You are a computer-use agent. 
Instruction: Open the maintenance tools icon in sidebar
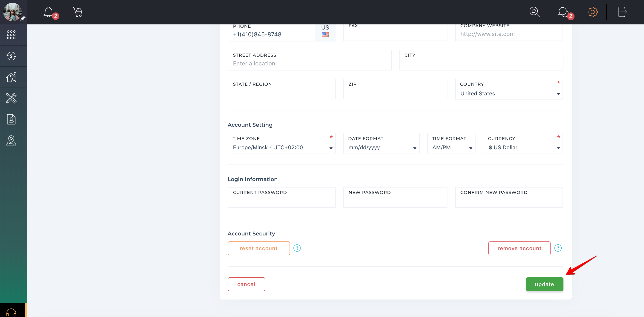click(x=11, y=98)
